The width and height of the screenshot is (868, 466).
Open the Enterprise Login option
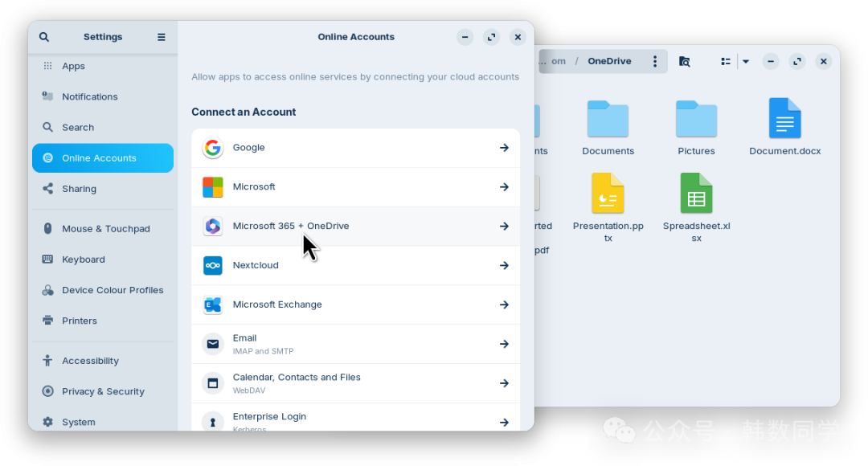(356, 416)
